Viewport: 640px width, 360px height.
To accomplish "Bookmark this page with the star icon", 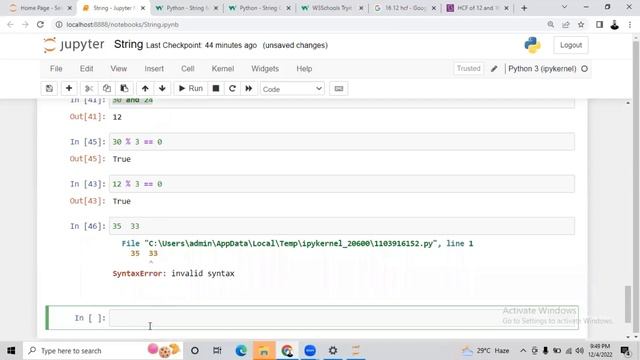I will (x=581, y=24).
